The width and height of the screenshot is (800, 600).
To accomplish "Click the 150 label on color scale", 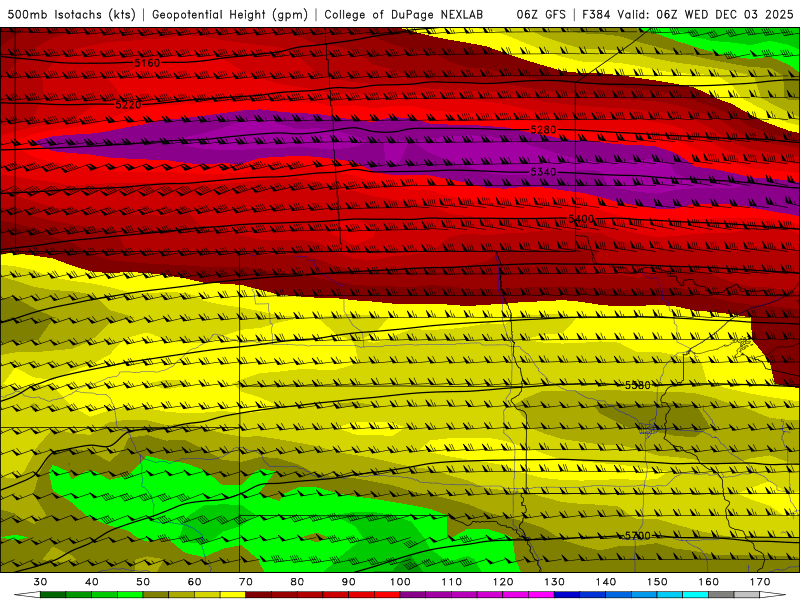I will (657, 582).
